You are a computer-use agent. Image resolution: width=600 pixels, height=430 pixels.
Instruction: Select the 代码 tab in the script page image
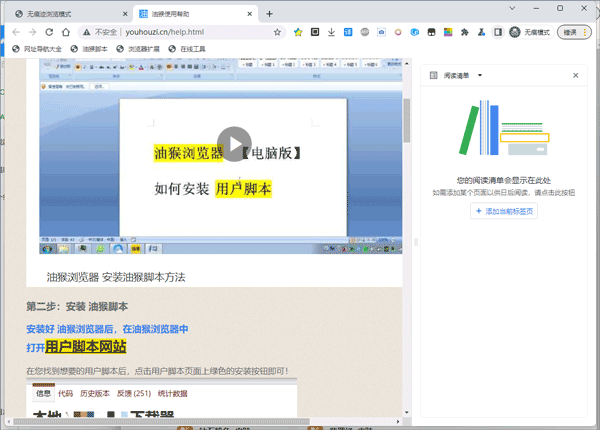65,394
